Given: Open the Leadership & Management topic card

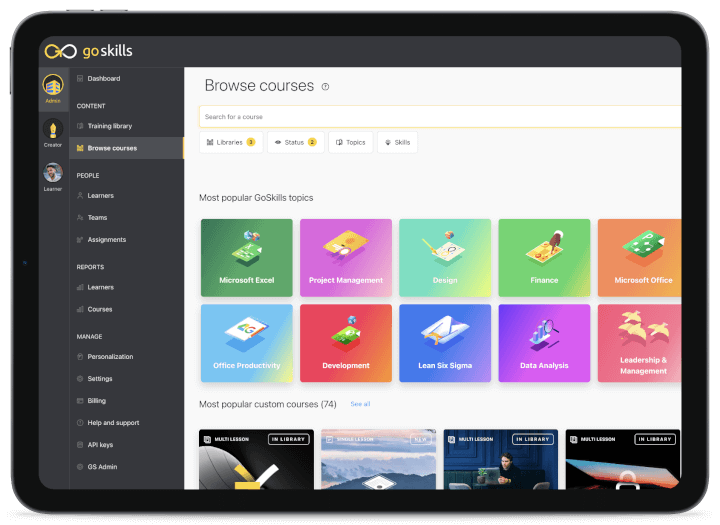Looking at the screenshot, I should [x=640, y=343].
